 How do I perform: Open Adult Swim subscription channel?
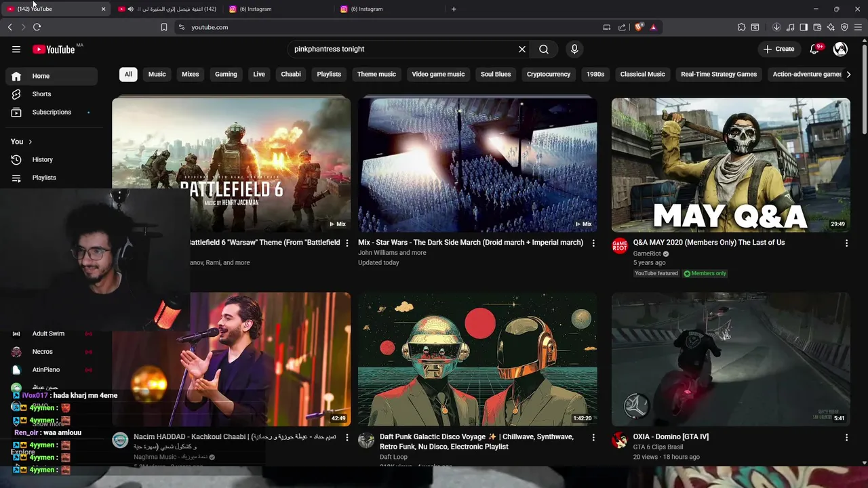(x=52, y=333)
